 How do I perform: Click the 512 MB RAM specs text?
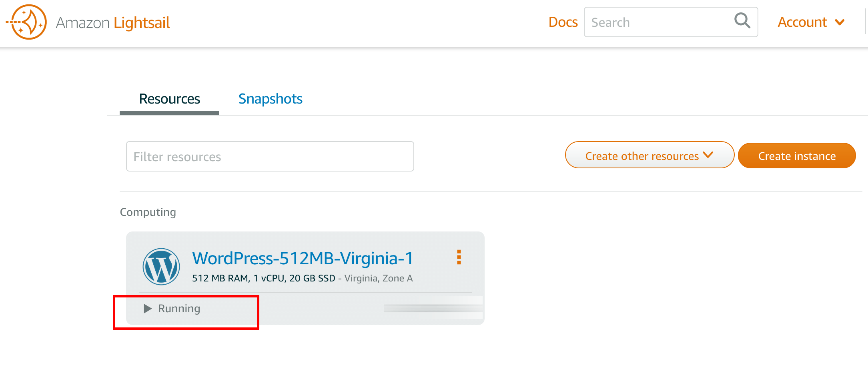point(264,278)
